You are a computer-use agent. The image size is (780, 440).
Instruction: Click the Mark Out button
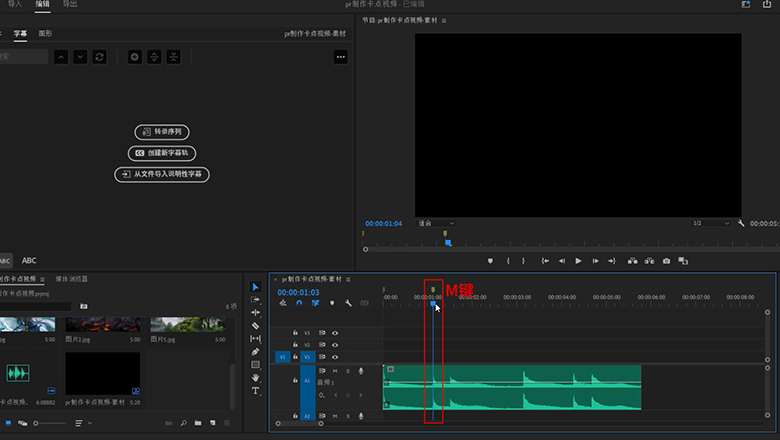523,261
